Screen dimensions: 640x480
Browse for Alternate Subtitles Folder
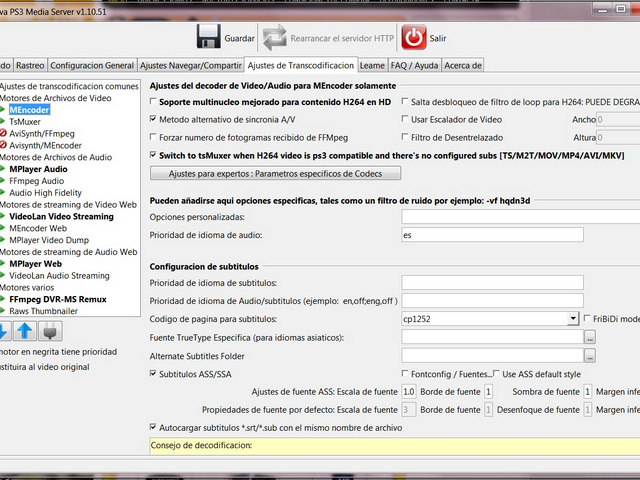[x=590, y=355]
